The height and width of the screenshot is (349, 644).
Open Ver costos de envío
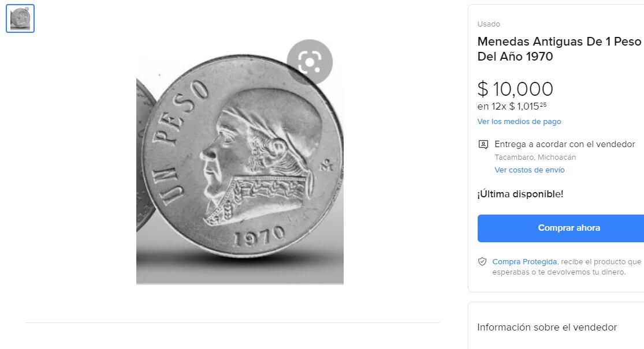529,170
